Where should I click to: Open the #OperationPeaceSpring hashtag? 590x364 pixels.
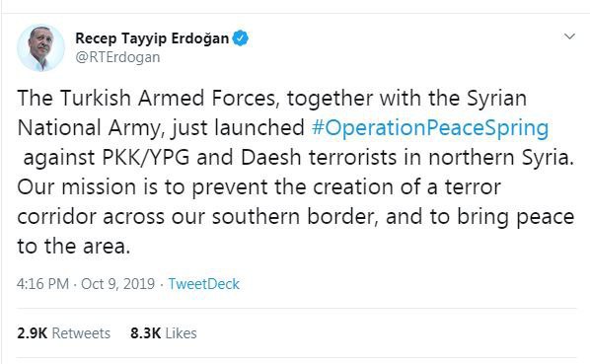click(430, 128)
